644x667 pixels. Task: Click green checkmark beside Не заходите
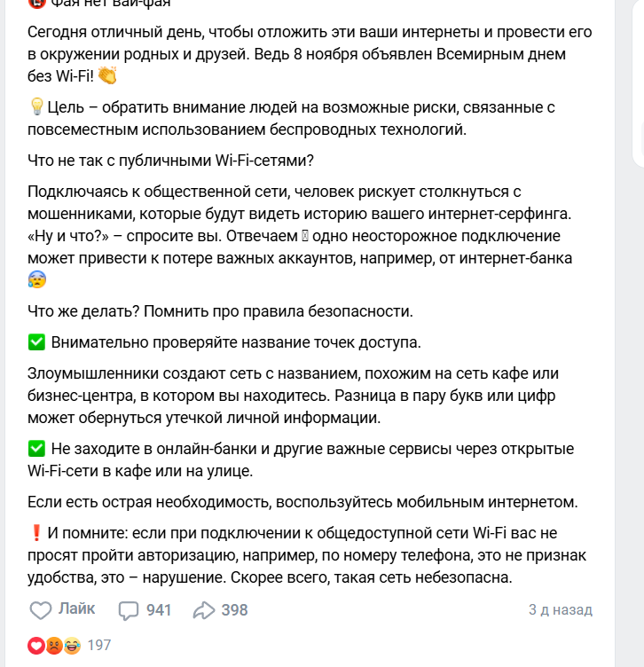[x=37, y=448]
